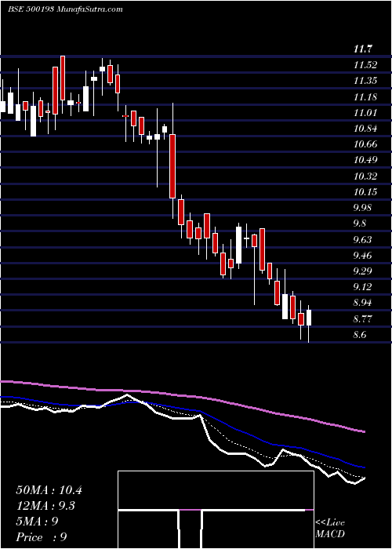This screenshot has height=549, width=392.
Task: Click the 8.6 price axis label
Action: pos(360,335)
